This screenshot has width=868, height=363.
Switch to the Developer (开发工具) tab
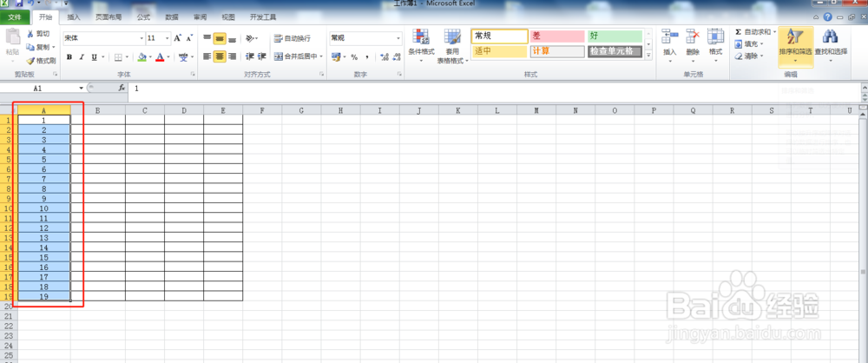[x=263, y=17]
